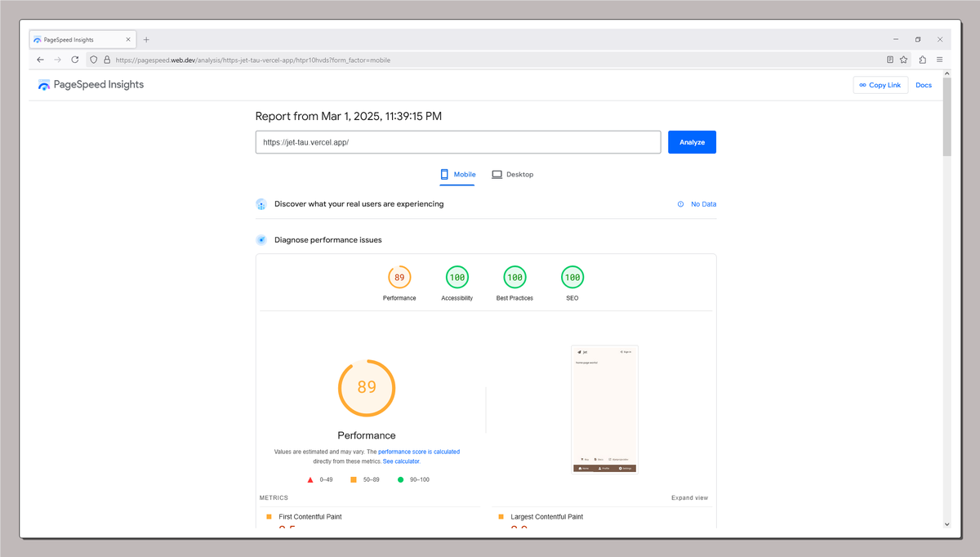Reload the page with the refresh icon
Screen dimensions: 980x557
click(x=75, y=60)
